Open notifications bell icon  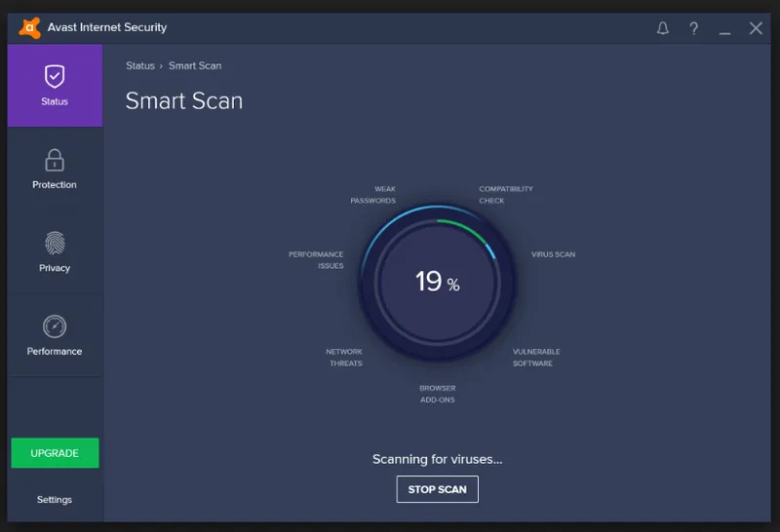point(663,28)
